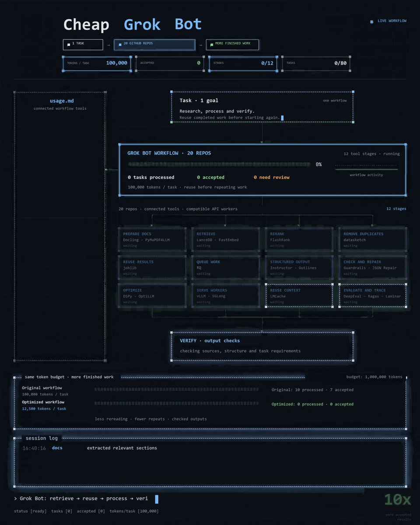Select the 20 GITHUB REPOS chip

154,45
